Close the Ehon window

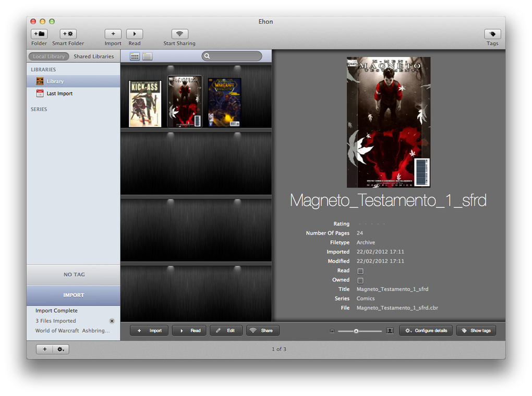pos(33,21)
